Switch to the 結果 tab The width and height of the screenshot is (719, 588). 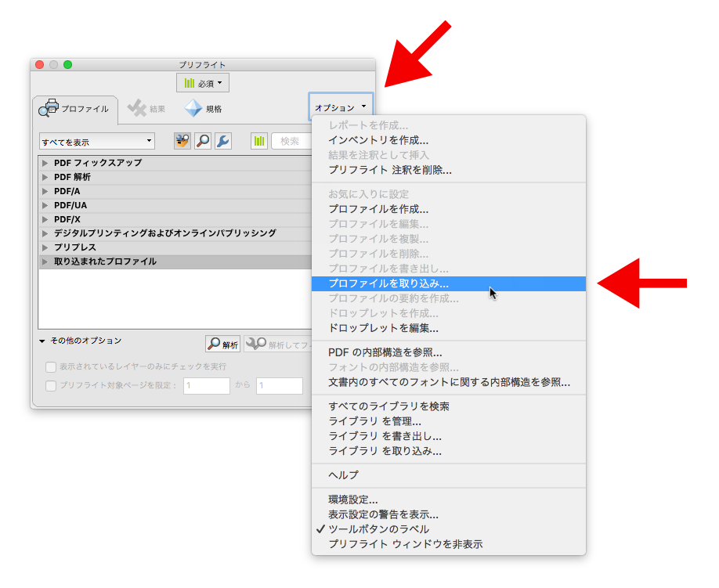point(146,109)
